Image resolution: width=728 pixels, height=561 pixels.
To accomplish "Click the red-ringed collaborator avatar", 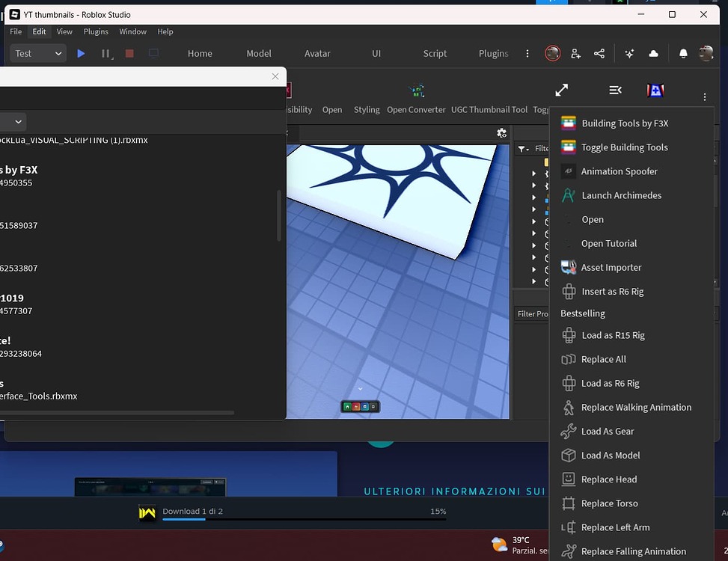I will click(x=552, y=53).
